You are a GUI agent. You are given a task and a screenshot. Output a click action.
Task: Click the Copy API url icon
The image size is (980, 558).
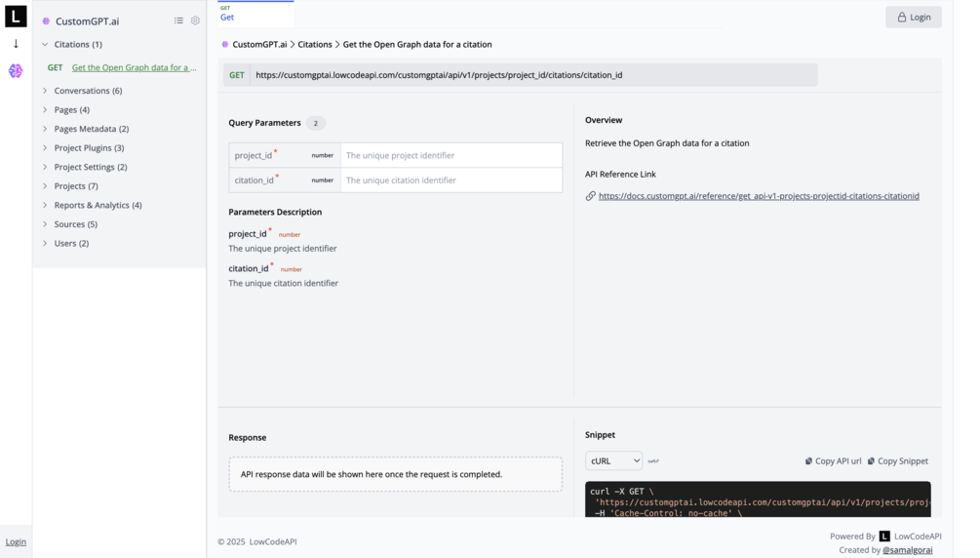click(808, 461)
